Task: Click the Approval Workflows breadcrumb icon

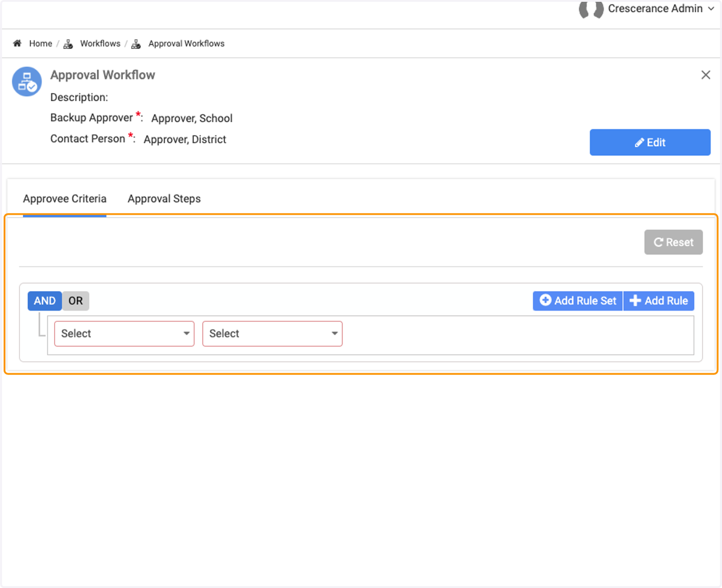Action: (137, 43)
